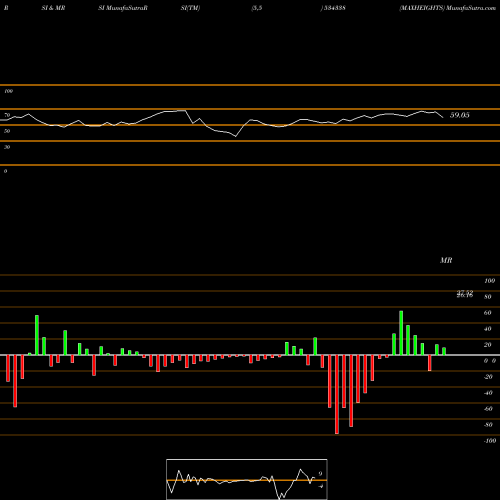Click the MR axis label 60
Viewport: 500px width, 500px height.
point(488,313)
